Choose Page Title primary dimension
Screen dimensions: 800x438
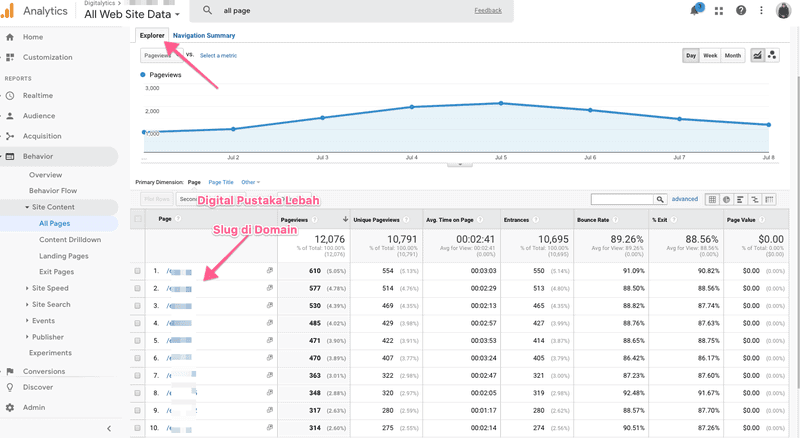click(221, 182)
